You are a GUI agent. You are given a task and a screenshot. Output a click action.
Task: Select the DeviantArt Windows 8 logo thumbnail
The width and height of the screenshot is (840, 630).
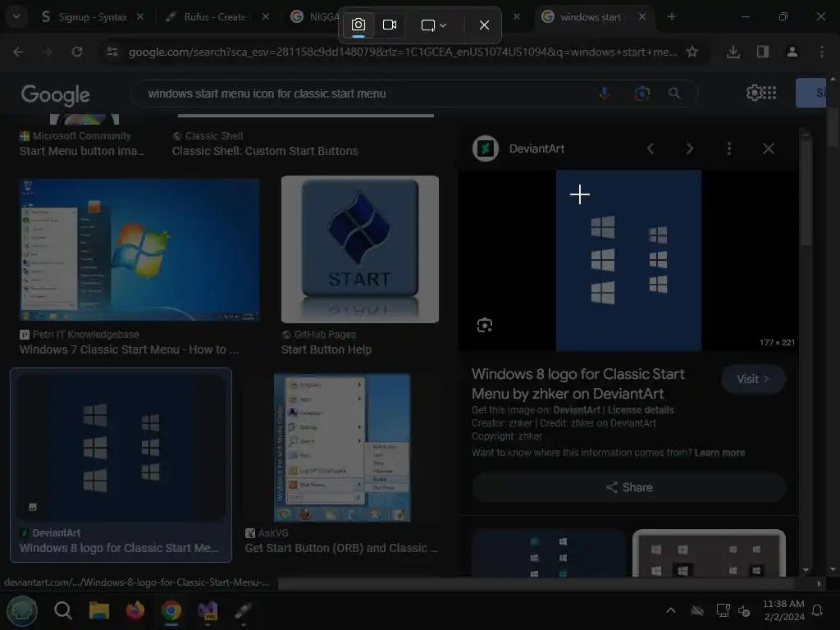point(121,446)
